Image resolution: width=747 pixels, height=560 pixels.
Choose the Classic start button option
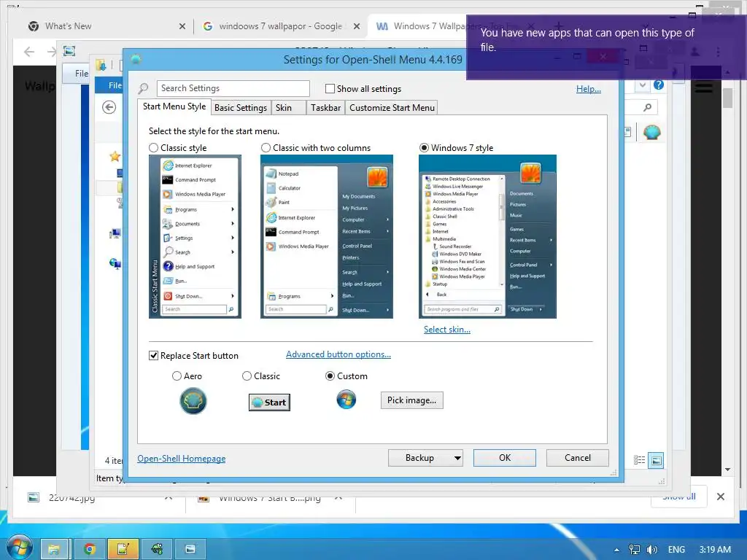[x=247, y=376]
